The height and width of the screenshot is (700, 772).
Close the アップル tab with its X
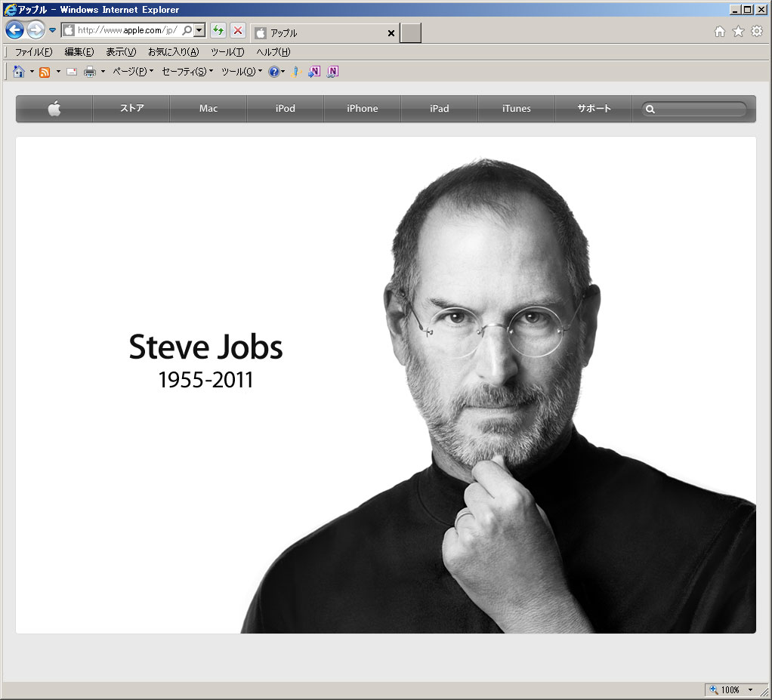pyautogui.click(x=391, y=33)
